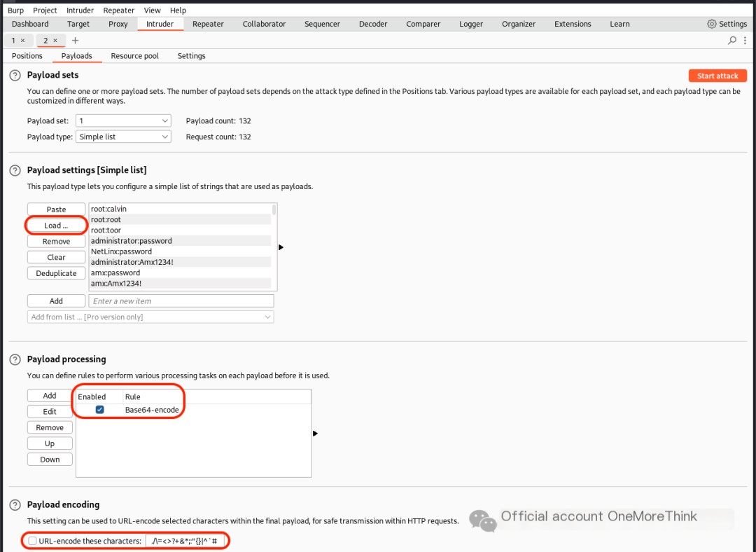Go to the Collaborator tab
Viewport: 756px width, 552px height.
tap(264, 24)
